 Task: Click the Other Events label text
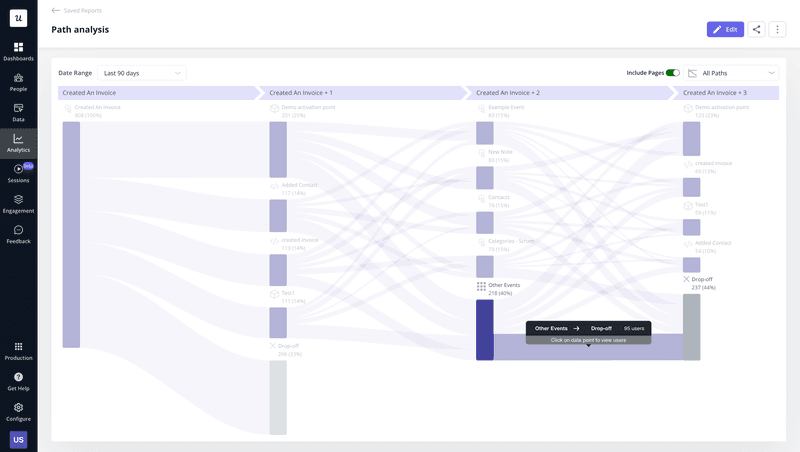pos(504,285)
